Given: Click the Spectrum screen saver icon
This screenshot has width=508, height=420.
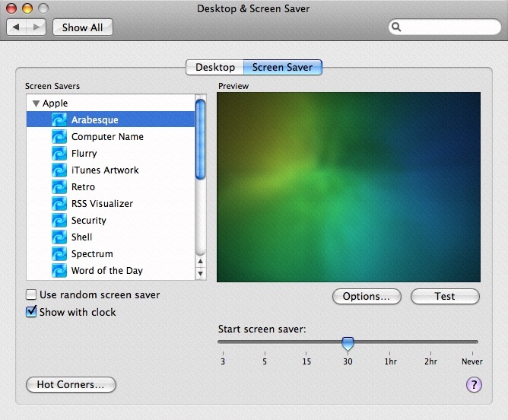Looking at the screenshot, I should [x=59, y=254].
